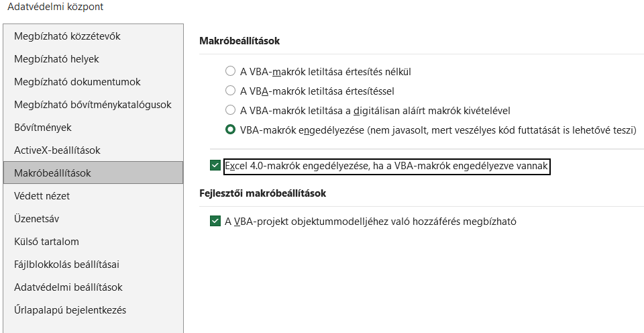Open the Üzenetsáv category
Screen dimensions: 644x333
(x=38, y=219)
